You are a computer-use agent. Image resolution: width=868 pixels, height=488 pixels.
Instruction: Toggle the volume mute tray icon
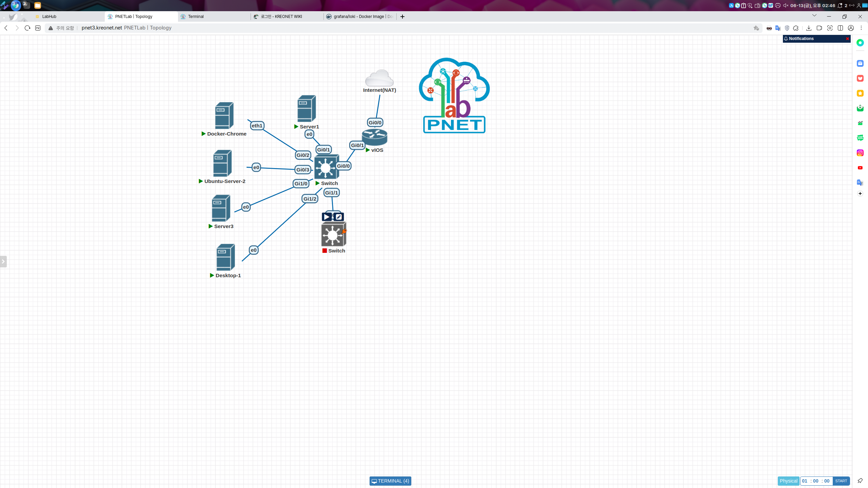click(785, 5)
